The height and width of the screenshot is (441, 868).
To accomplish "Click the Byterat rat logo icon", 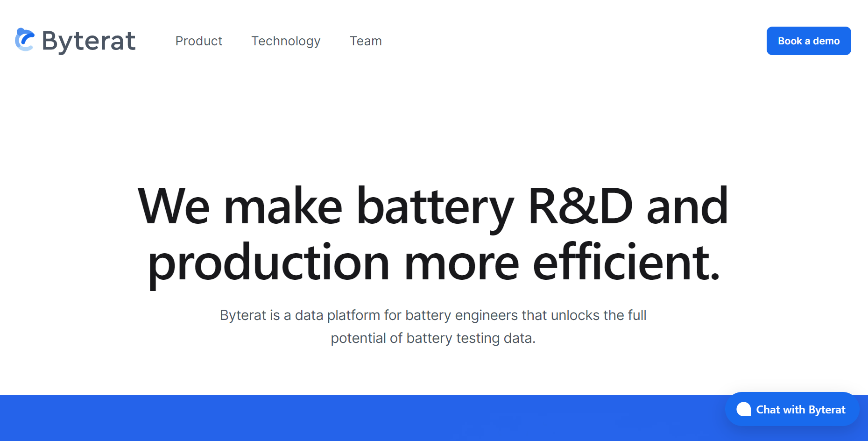I will 25,40.
